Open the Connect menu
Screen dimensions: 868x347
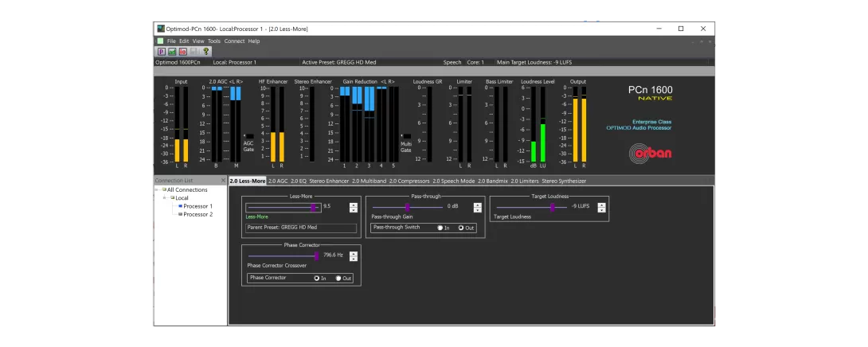[x=235, y=41]
